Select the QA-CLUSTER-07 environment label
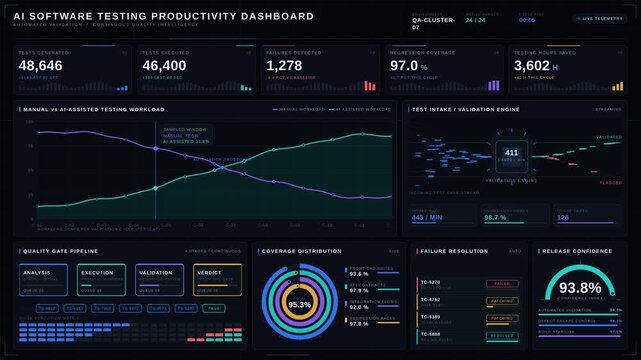 point(433,23)
